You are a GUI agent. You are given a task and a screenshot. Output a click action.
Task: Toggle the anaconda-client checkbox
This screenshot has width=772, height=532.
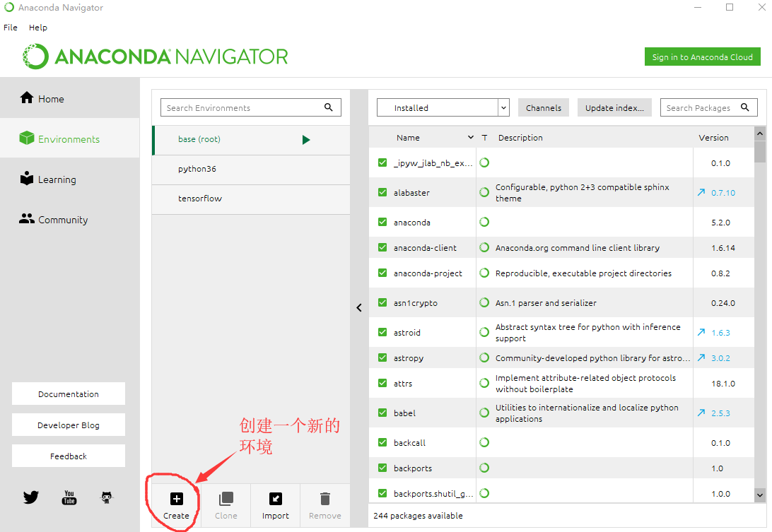click(x=382, y=247)
